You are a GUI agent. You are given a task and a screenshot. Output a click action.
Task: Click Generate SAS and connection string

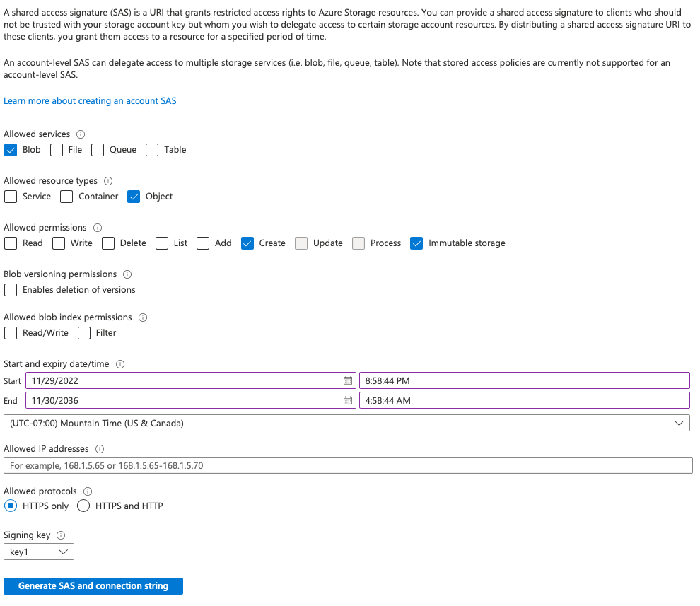93,585
